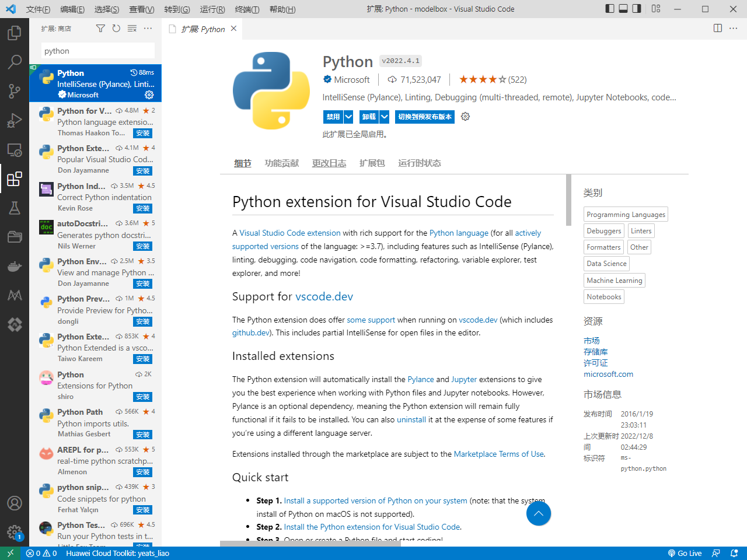
Task: Click the 卸载 button
Action: (x=369, y=117)
